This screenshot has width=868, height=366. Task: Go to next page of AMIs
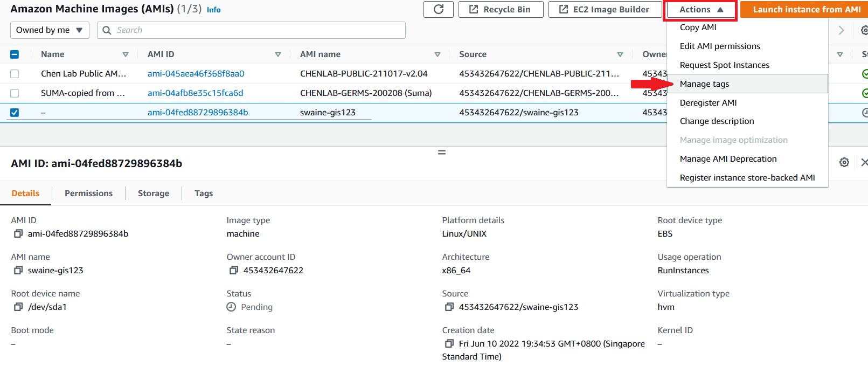pyautogui.click(x=841, y=30)
